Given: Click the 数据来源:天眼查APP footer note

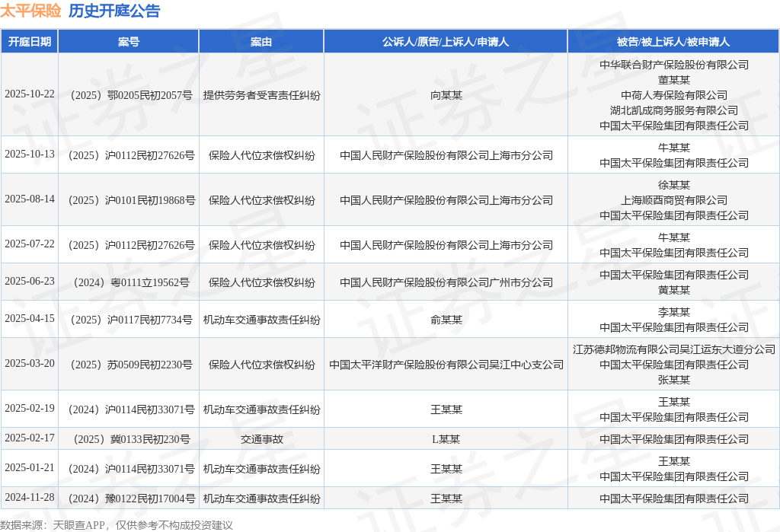Looking at the screenshot, I should pos(116,525).
